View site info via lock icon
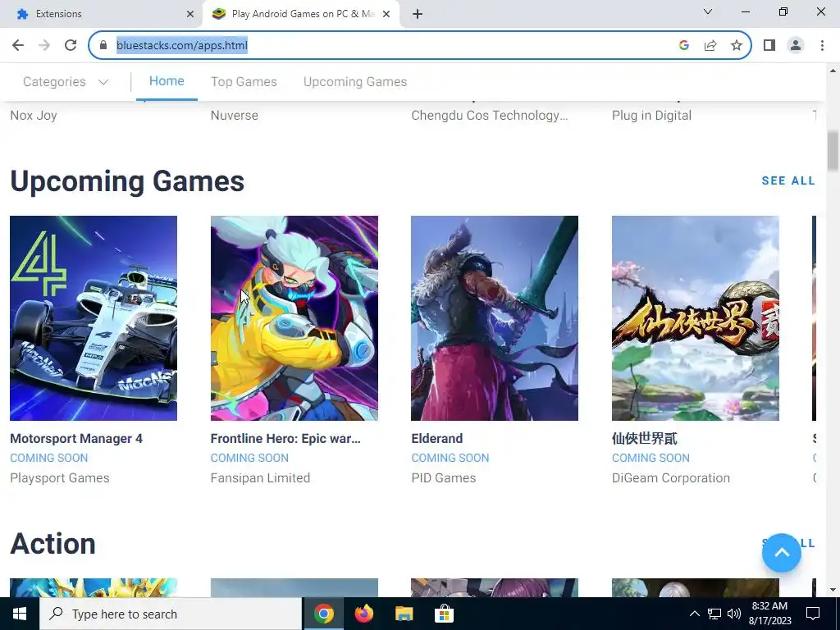 click(103, 46)
